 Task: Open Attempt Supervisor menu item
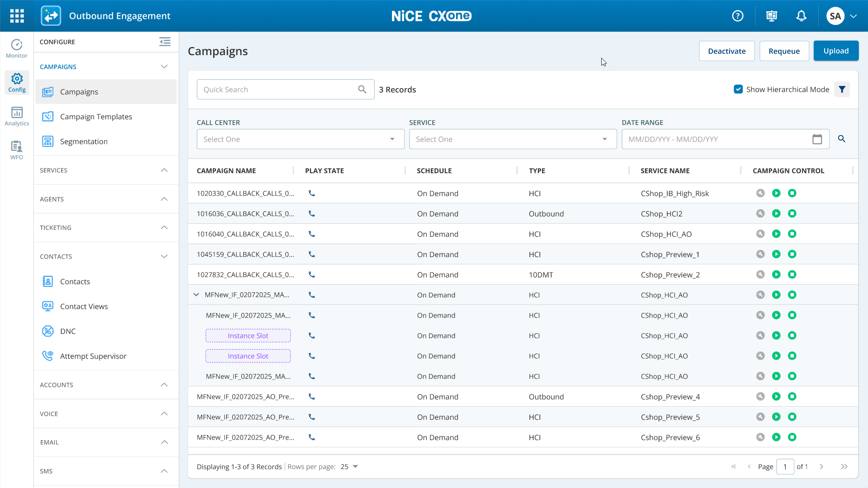coord(106,356)
